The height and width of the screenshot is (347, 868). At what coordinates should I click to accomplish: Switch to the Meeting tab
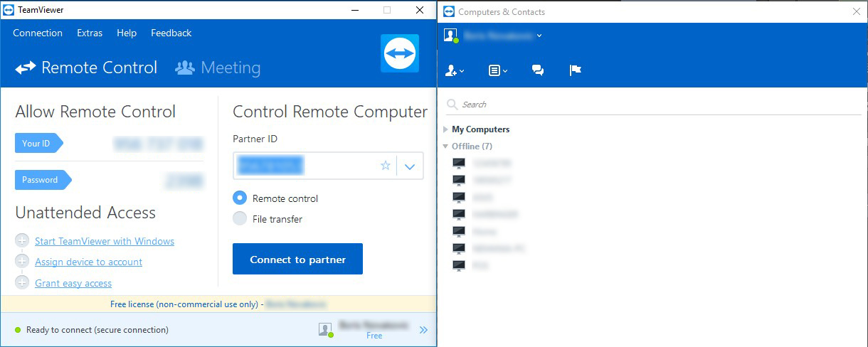coord(218,68)
